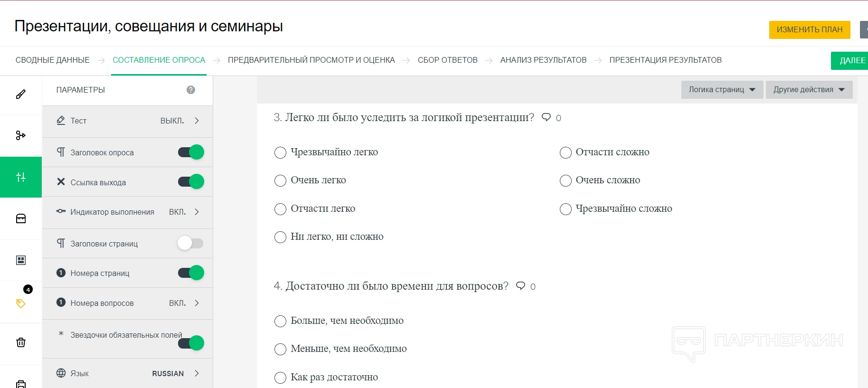Open the Другие действия dropdown
Screen dimensions: 868x388
pyautogui.click(x=809, y=90)
